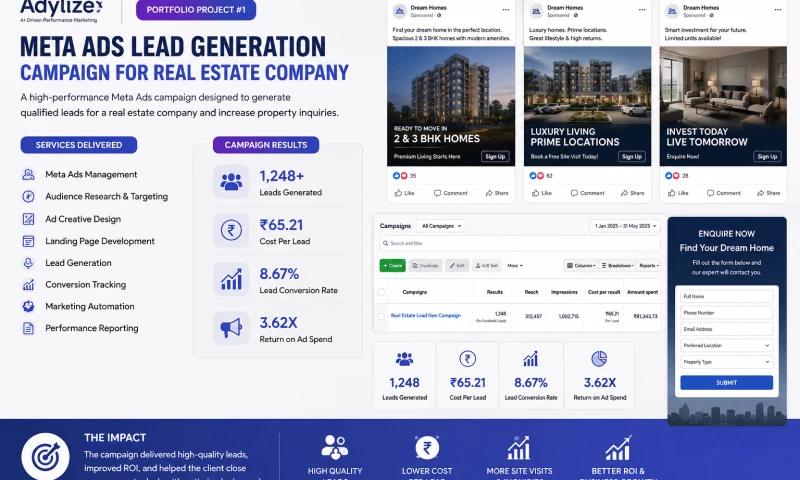Open the Preferred Location dropdown in enquiry form

[727, 346]
